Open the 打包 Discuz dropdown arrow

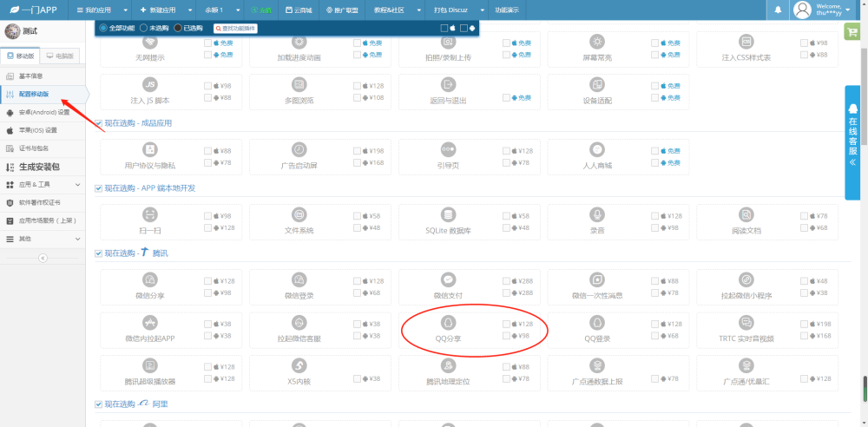click(x=482, y=10)
